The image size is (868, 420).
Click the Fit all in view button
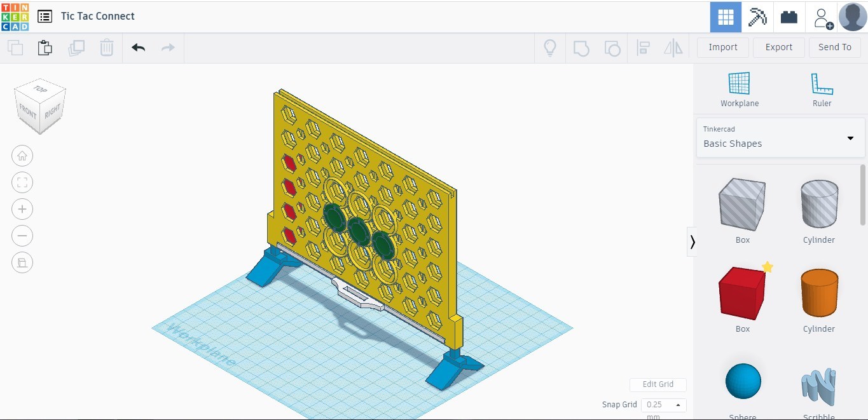22,182
